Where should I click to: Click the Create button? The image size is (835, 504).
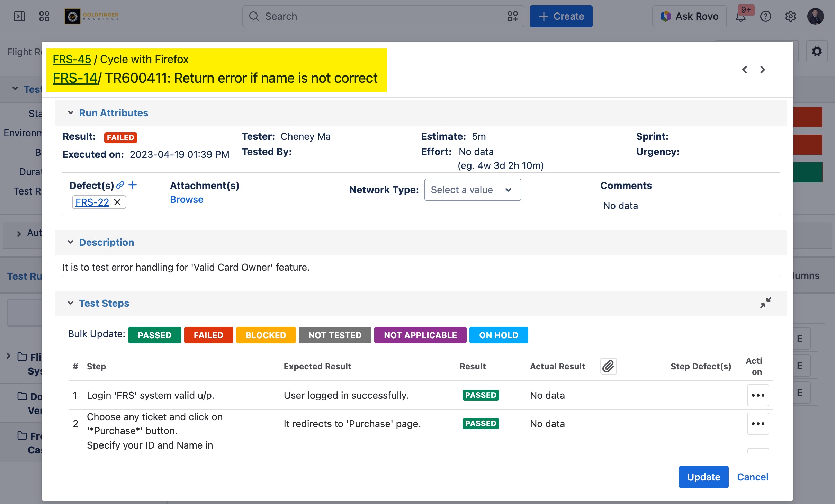tap(561, 16)
